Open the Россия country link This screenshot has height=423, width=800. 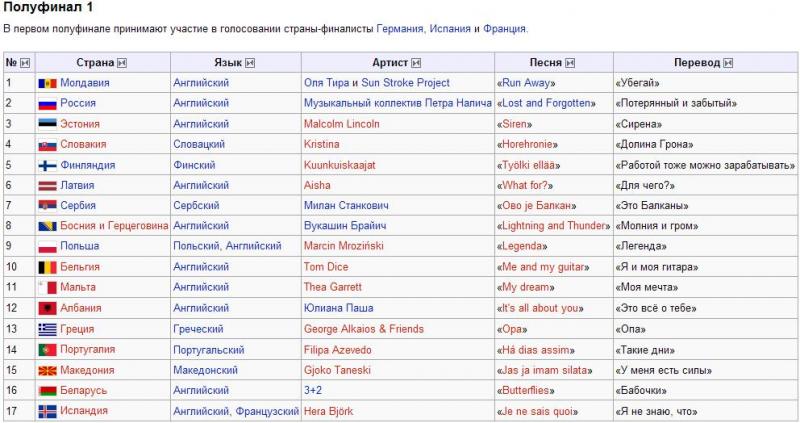(78, 103)
